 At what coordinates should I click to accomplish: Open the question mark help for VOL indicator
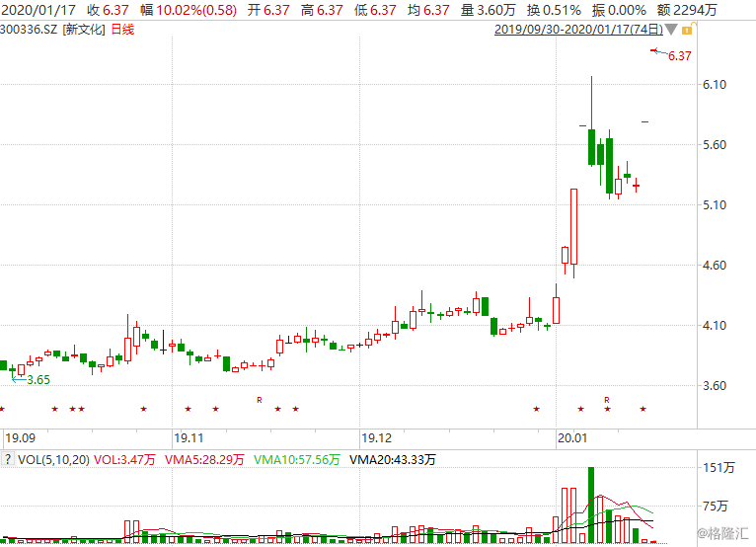click(x=7, y=459)
